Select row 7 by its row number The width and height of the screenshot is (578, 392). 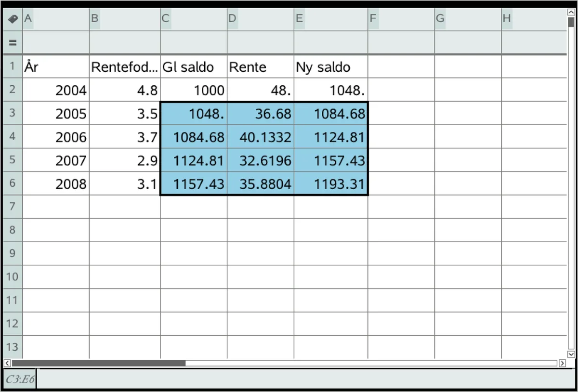click(13, 207)
